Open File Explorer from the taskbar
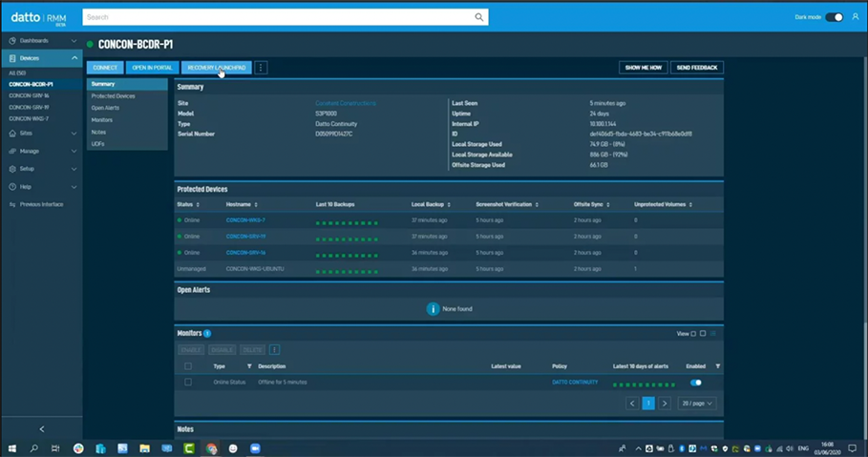This screenshot has width=868, height=457. tap(144, 448)
